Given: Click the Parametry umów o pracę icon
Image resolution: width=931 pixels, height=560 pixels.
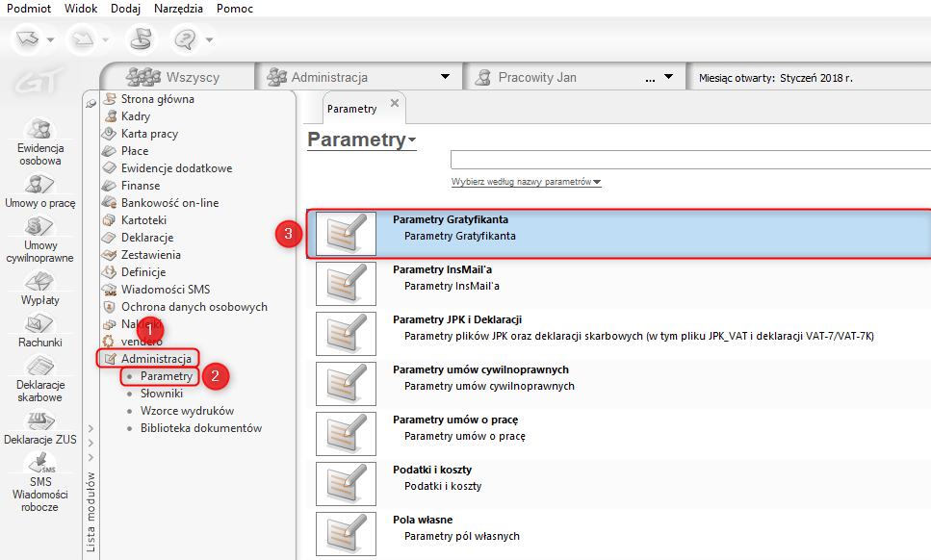Looking at the screenshot, I should click(x=346, y=434).
